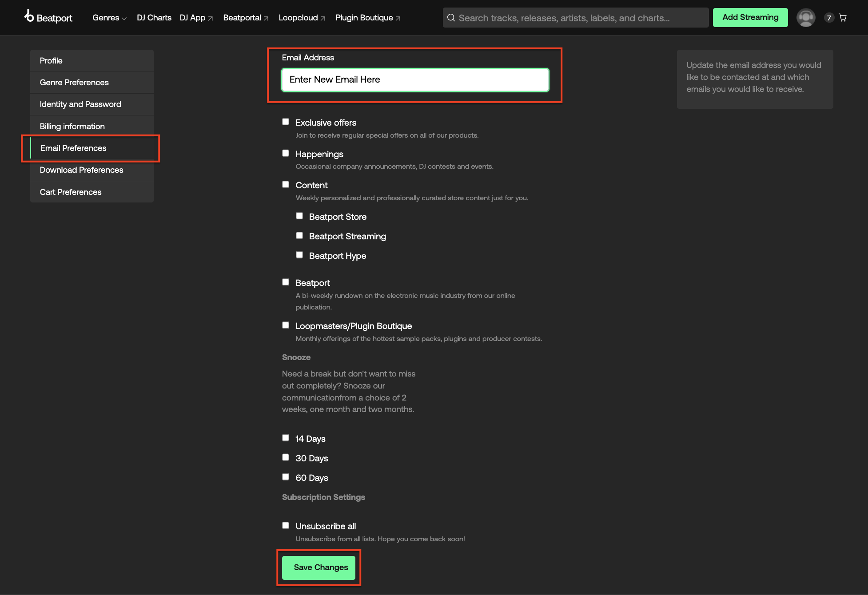Check the Beatport bi-weekly rundown checkbox
Screen dimensions: 868x595
[286, 282]
